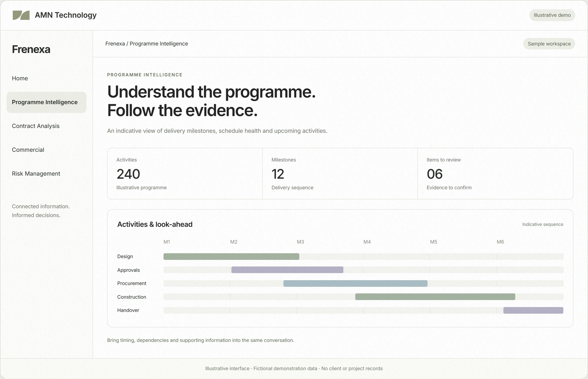The width and height of the screenshot is (588, 379).
Task: Open the Activities 240 card
Action: [185, 174]
